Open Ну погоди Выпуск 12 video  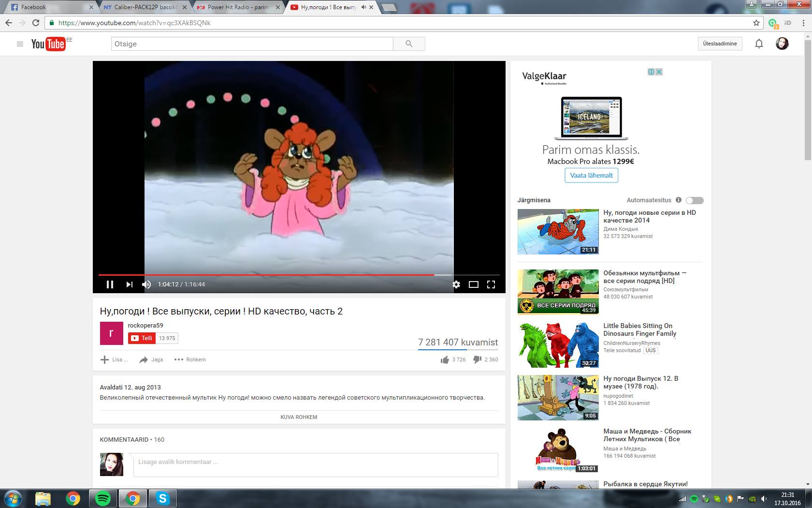point(641,382)
